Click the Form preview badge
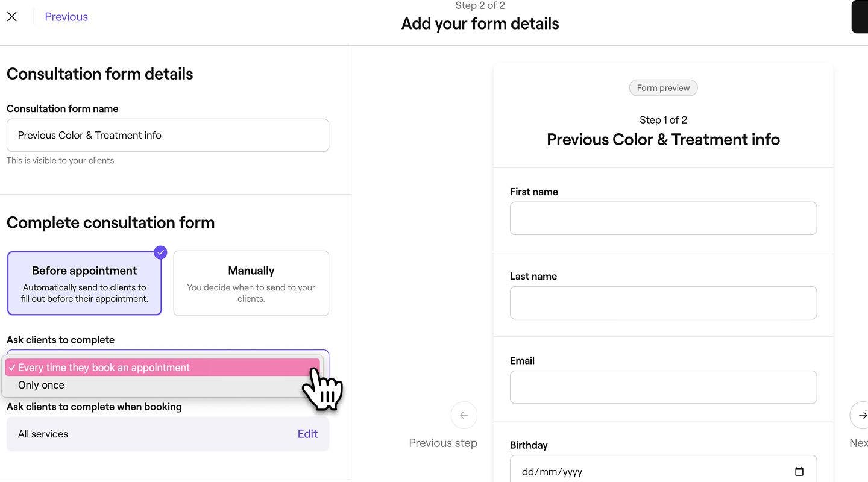Image resolution: width=868 pixels, height=482 pixels. click(663, 88)
